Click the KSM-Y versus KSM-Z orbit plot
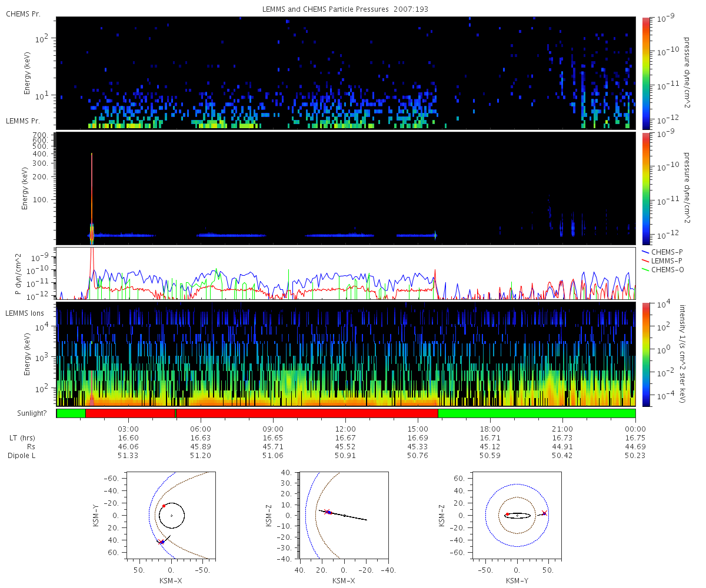 pos(517,515)
